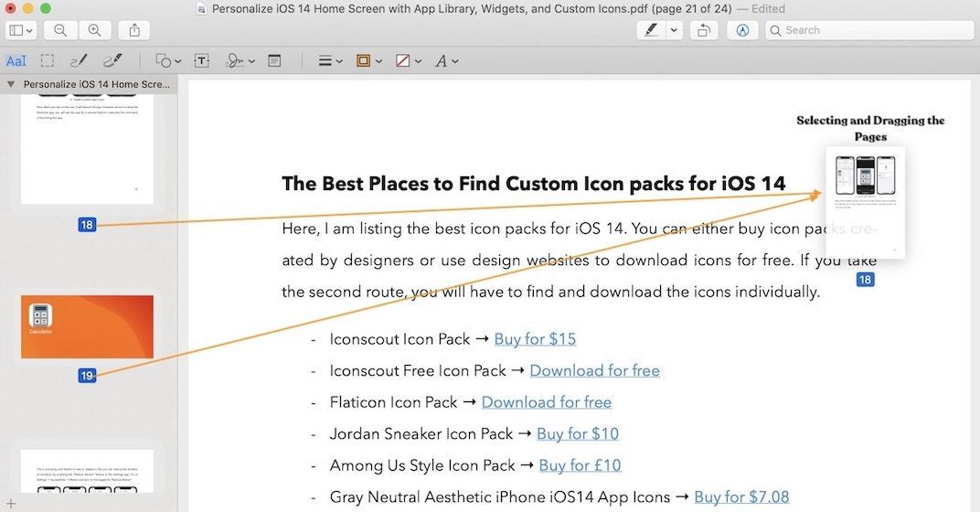Viewport: 980px width, 512px height.
Task: Open the line Shape Style dropdown
Action: (329, 61)
